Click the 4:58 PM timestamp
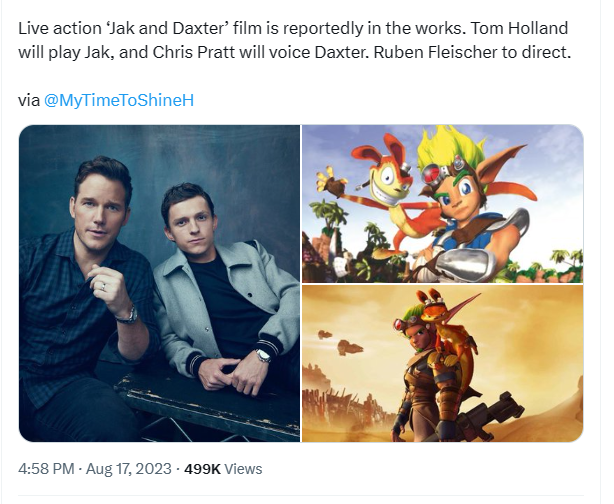This screenshot has height=504, width=614. 46,469
